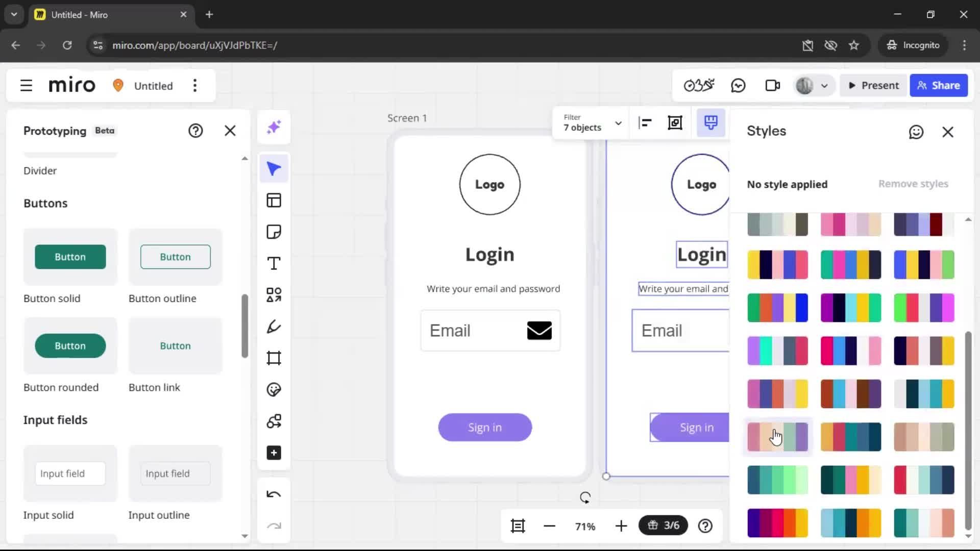Add the Button link component
980x551 pixels.
(x=175, y=346)
